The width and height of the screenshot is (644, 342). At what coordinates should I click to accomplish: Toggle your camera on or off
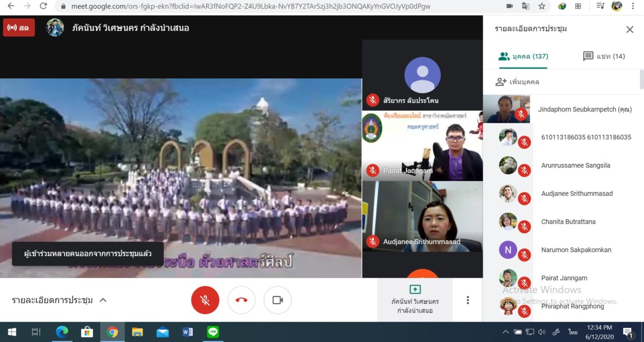point(277,300)
